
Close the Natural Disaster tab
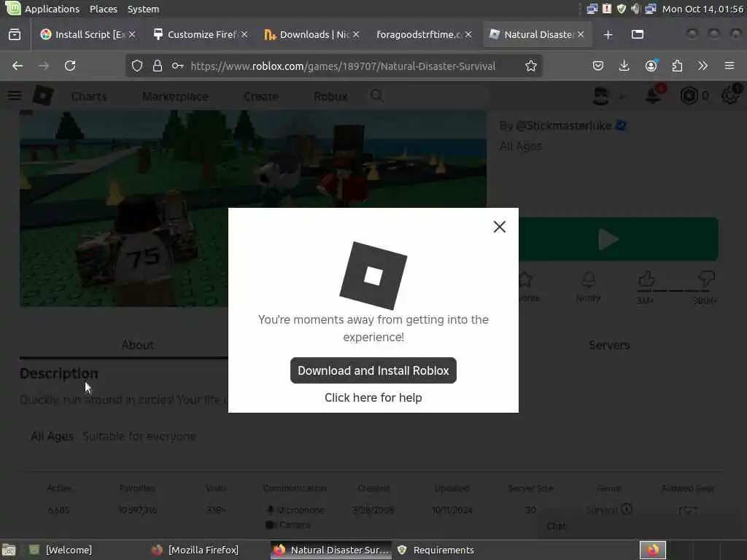pos(581,35)
